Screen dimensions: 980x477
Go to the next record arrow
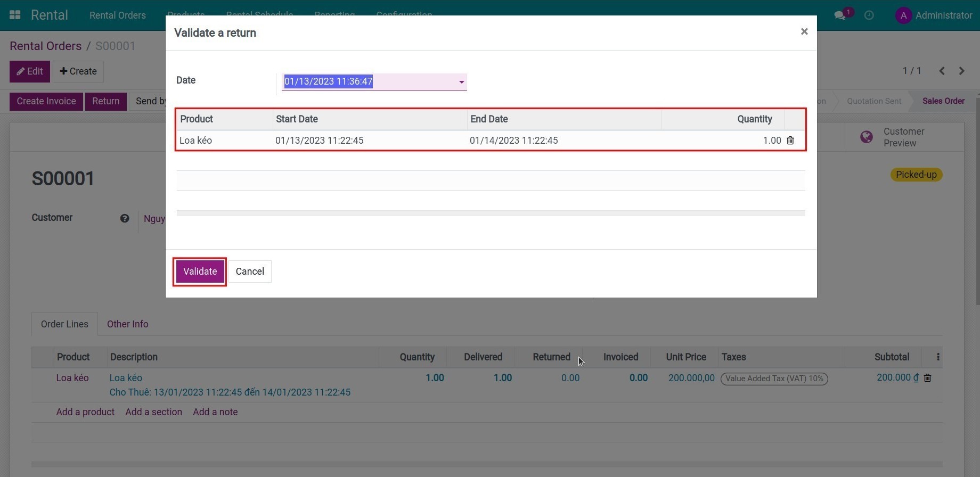(961, 71)
